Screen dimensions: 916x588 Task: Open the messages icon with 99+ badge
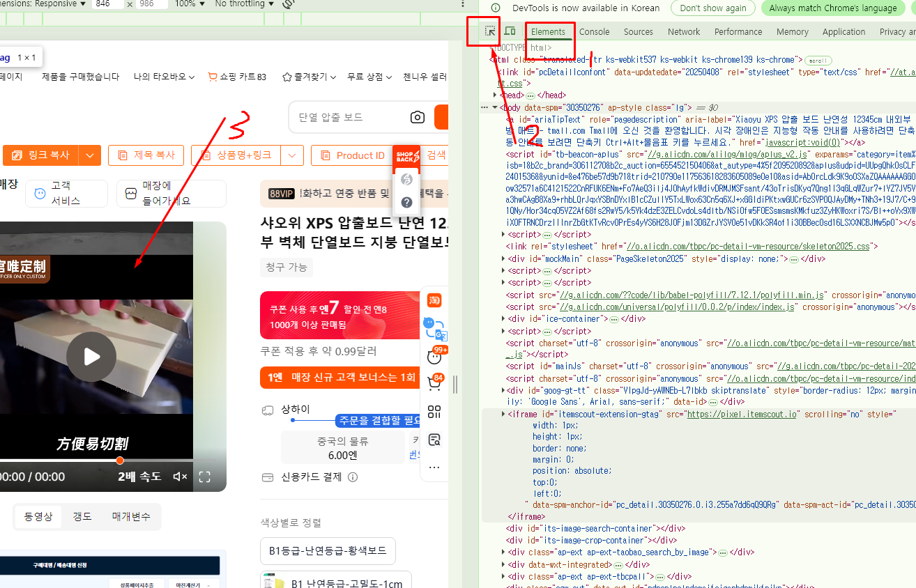pos(435,357)
